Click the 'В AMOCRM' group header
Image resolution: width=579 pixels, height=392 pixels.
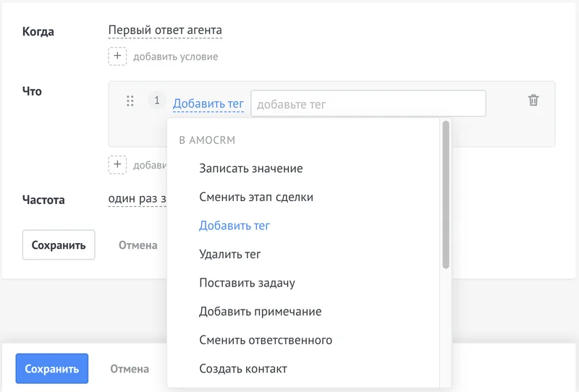207,140
